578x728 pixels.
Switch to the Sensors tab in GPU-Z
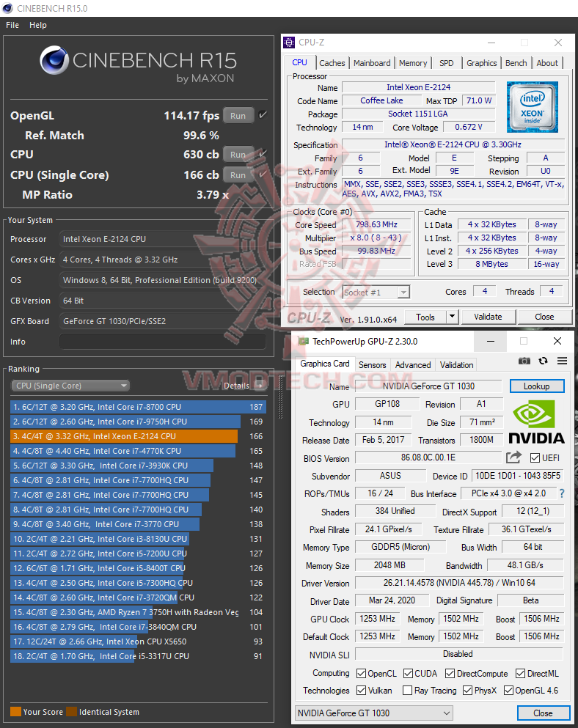pyautogui.click(x=372, y=365)
